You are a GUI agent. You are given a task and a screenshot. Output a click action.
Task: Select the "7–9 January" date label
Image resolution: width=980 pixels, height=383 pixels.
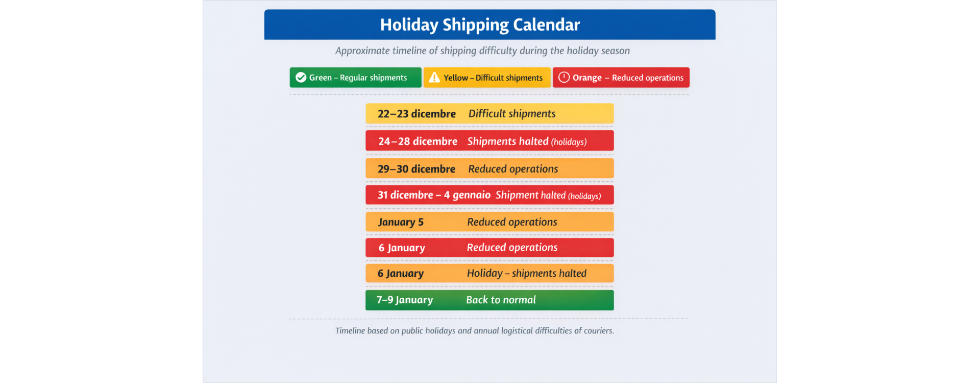(405, 300)
